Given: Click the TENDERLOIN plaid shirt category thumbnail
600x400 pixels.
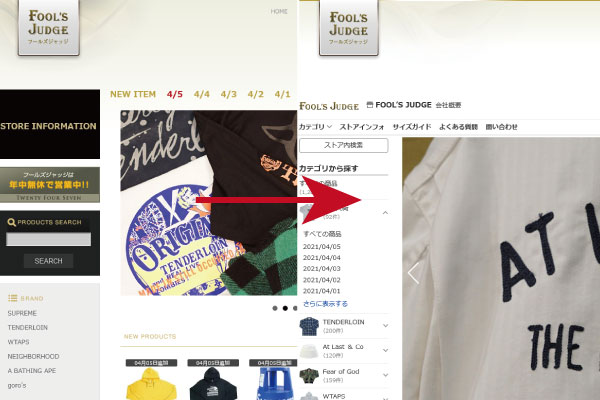Looking at the screenshot, I should click(309, 326).
